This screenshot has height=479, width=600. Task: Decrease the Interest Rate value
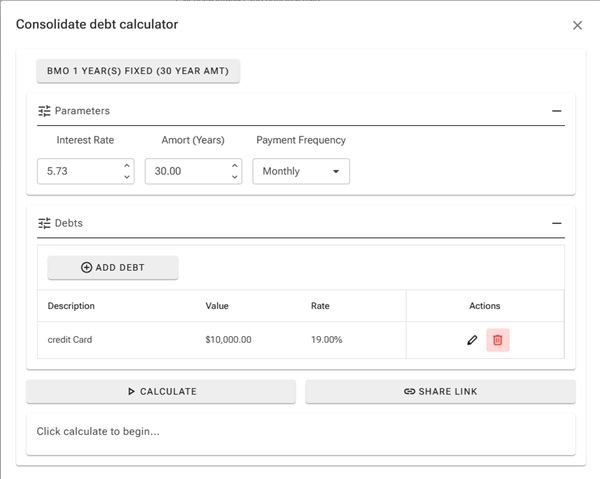click(x=127, y=177)
